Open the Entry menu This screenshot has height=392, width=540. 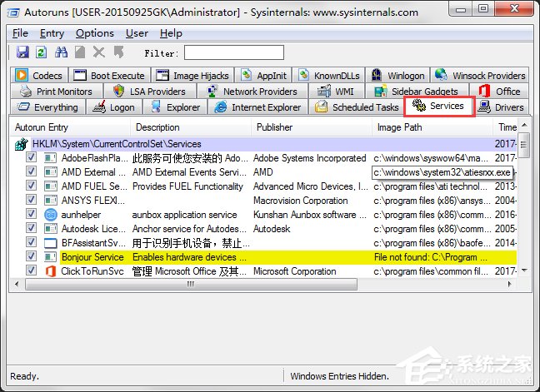coord(52,33)
